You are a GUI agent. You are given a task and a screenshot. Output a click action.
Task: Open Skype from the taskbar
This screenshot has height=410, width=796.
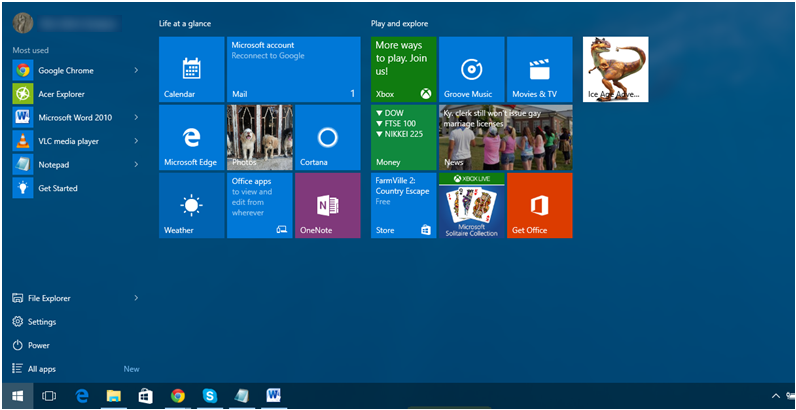(x=210, y=396)
